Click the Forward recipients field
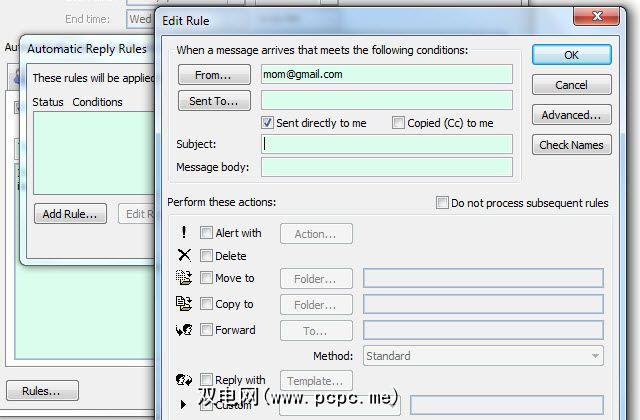The height and width of the screenshot is (420, 640). [x=483, y=330]
